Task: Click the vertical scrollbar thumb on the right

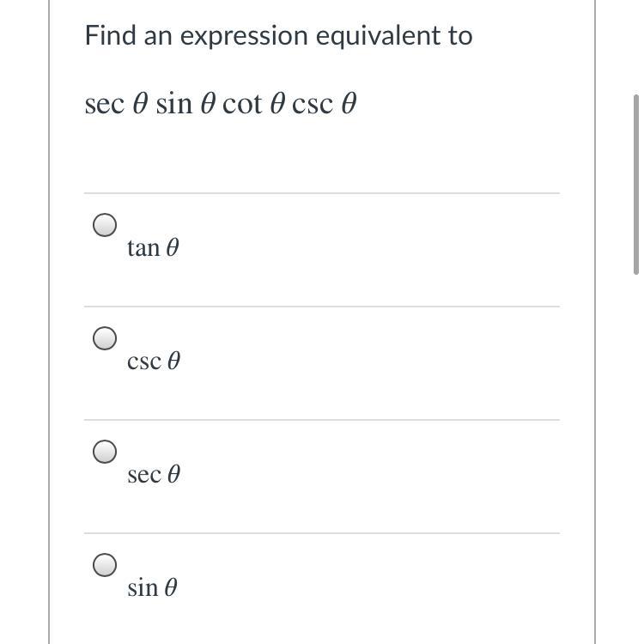Action: pyautogui.click(x=635, y=185)
